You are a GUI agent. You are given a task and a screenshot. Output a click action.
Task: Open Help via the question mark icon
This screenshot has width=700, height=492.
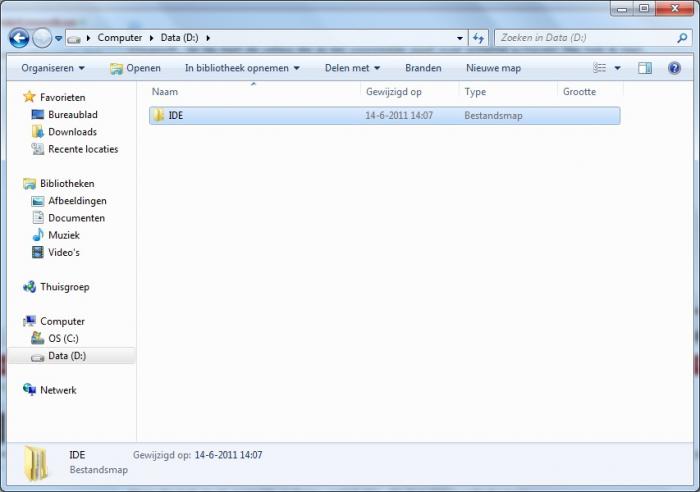(674, 68)
